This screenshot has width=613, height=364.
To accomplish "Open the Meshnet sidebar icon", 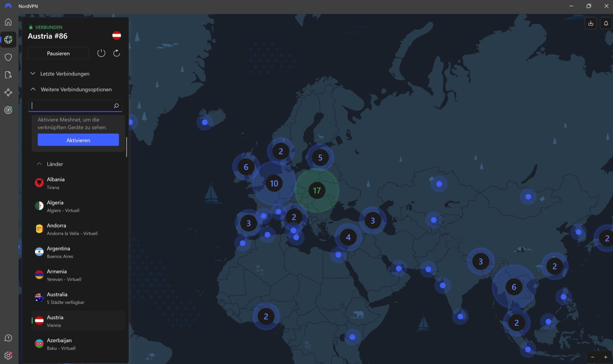I will (8, 93).
